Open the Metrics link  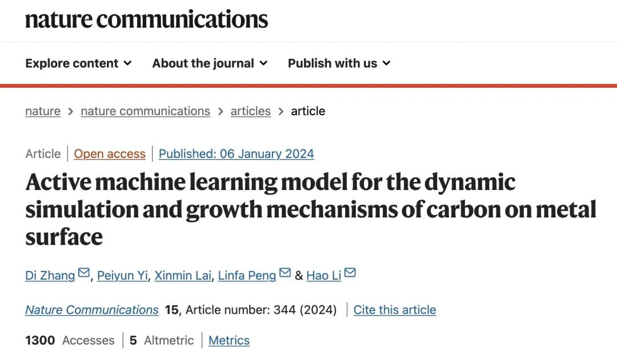tap(229, 341)
